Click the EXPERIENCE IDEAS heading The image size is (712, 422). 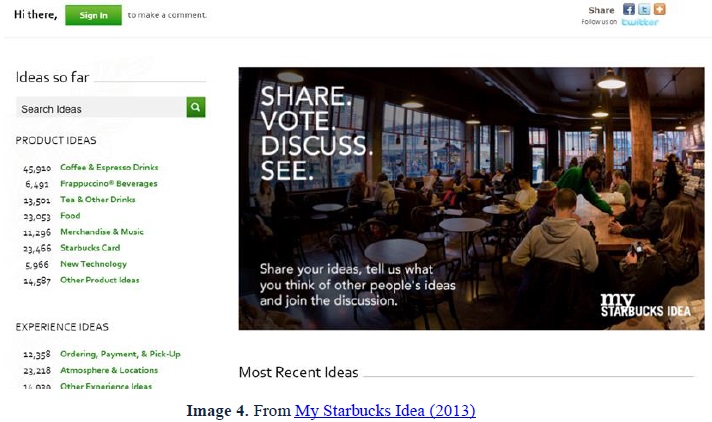point(62,327)
